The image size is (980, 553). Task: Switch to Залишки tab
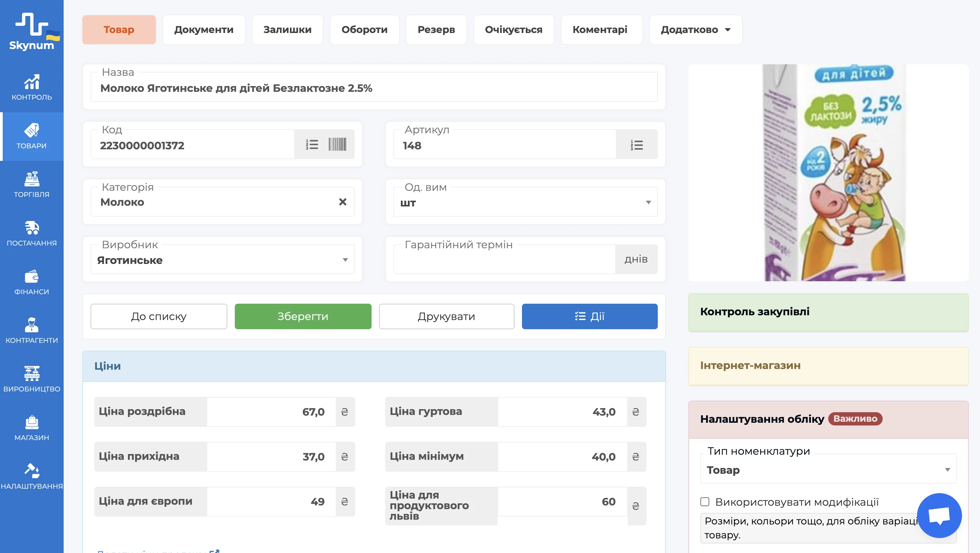point(288,30)
